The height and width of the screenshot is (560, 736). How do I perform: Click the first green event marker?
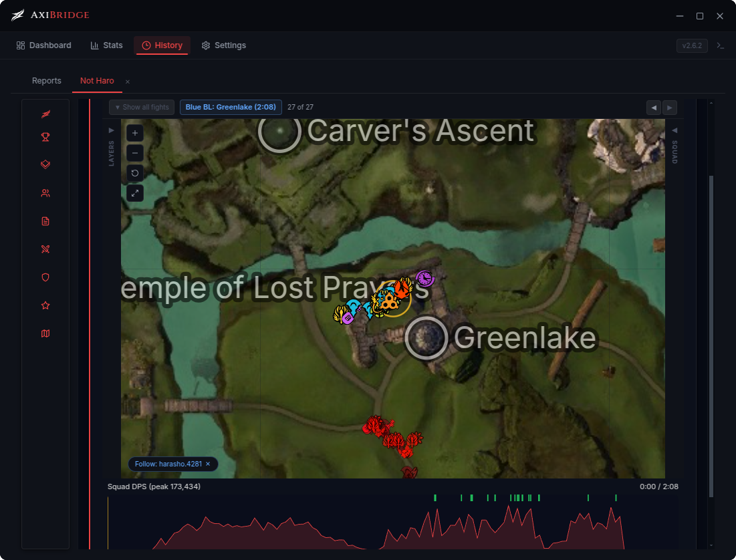click(435, 498)
